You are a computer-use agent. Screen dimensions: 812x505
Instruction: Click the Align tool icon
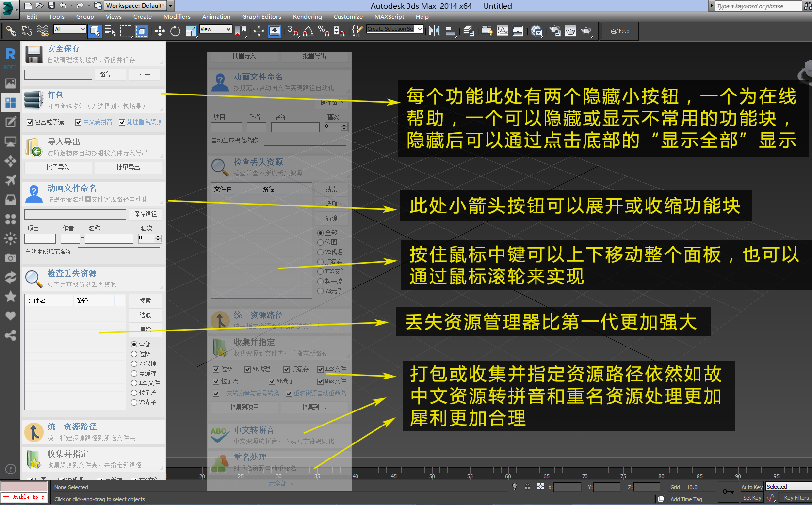pos(451,31)
